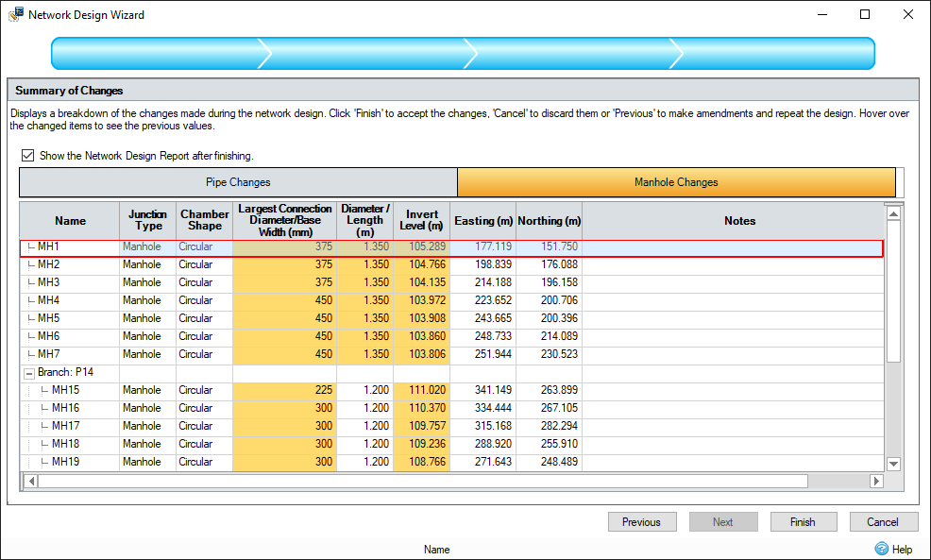
Task: Click the Easting (m) column header
Action: coord(483,221)
